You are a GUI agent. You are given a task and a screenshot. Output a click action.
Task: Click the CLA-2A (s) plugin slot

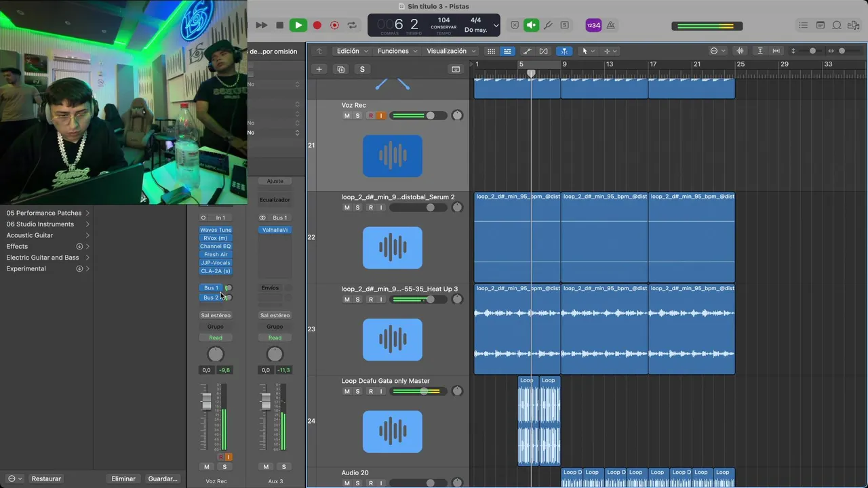pyautogui.click(x=216, y=271)
